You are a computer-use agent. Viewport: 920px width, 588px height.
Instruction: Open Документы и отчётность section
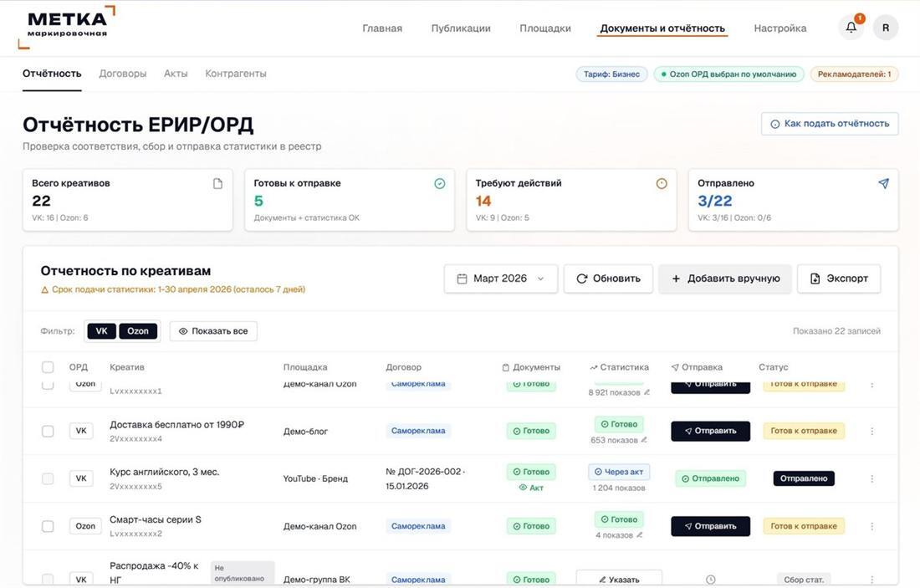tap(662, 28)
